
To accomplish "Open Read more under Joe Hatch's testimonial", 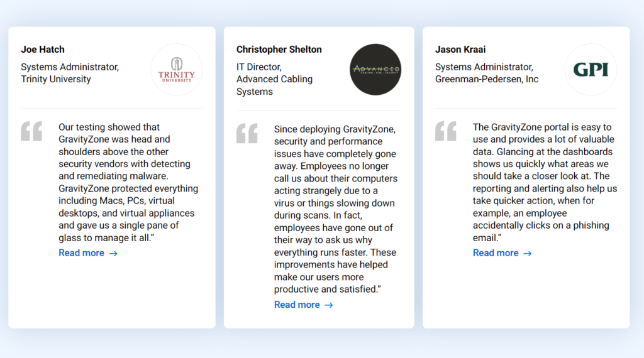I will [x=88, y=253].
